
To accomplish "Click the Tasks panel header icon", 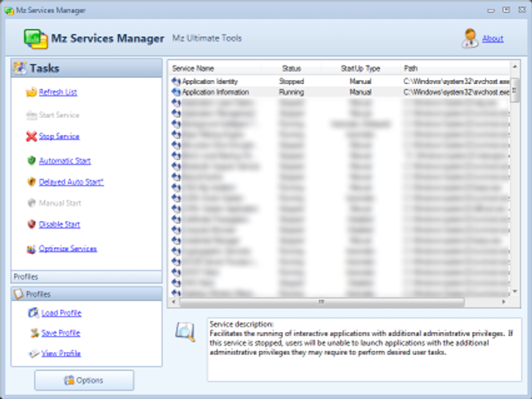I will [20, 68].
